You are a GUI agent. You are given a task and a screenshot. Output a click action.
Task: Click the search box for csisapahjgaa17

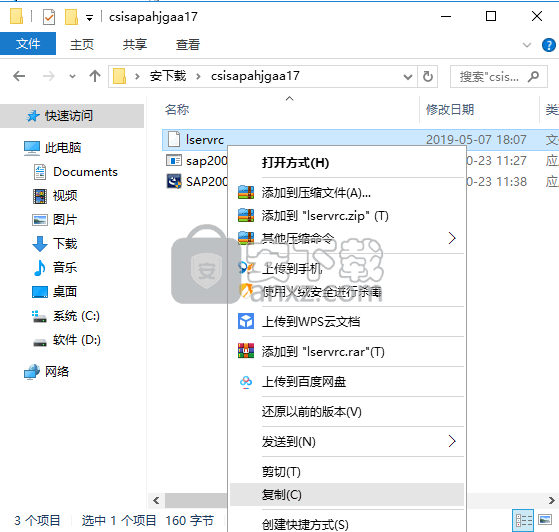click(498, 76)
